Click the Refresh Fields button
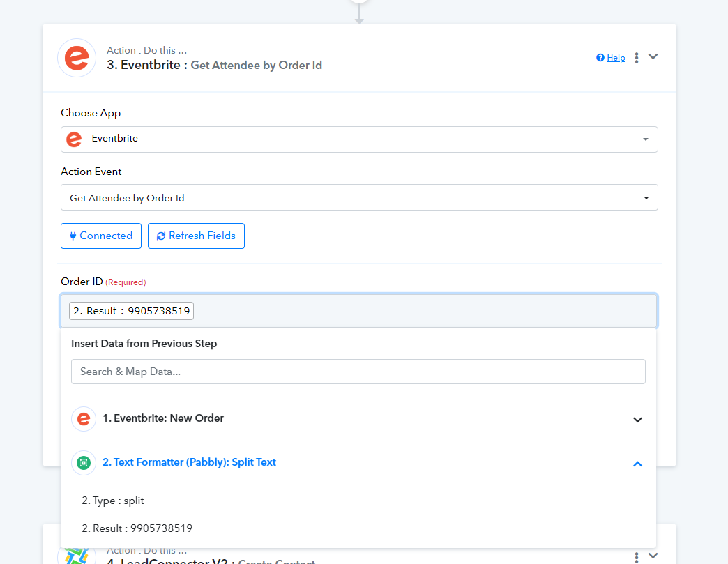The image size is (728, 564). pos(196,236)
